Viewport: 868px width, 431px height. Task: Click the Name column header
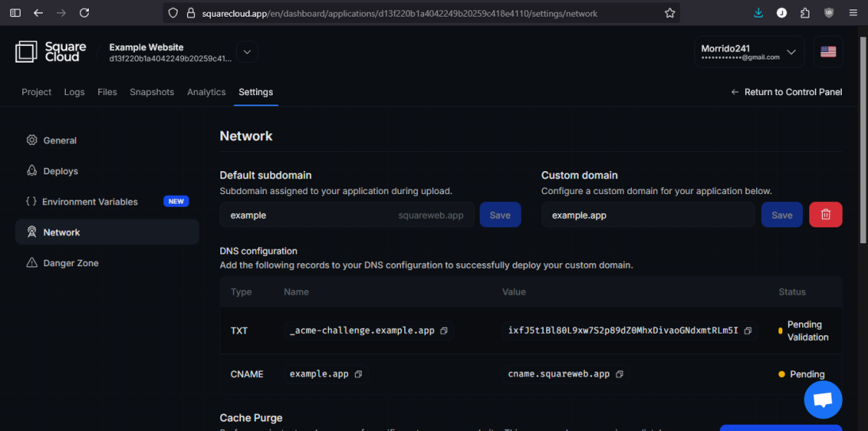[296, 292]
